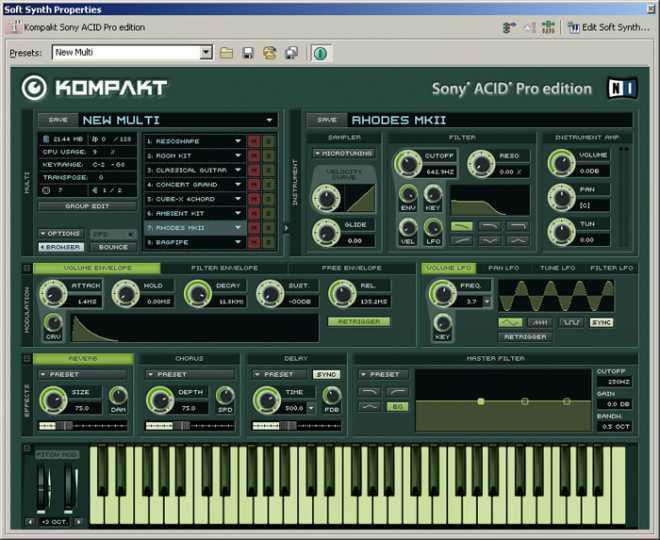660x540 pixels.
Task: Click the highlighted EQ node in Master Filter
Action: 481,401
